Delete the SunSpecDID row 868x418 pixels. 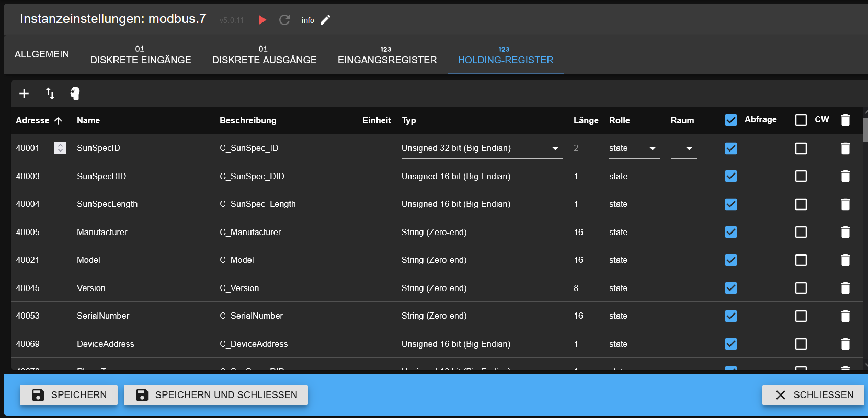pos(846,176)
